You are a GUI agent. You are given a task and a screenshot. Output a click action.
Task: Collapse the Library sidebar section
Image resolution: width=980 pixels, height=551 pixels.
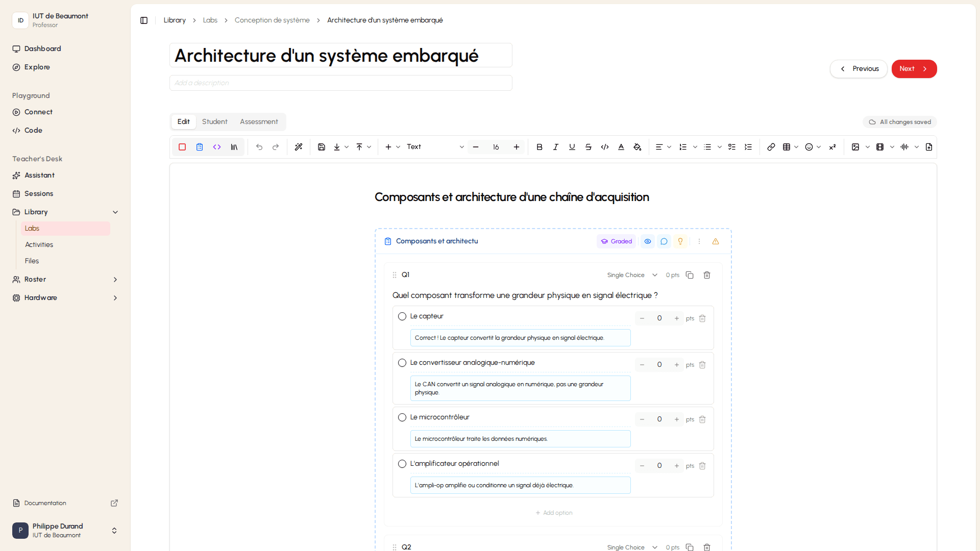tap(115, 212)
